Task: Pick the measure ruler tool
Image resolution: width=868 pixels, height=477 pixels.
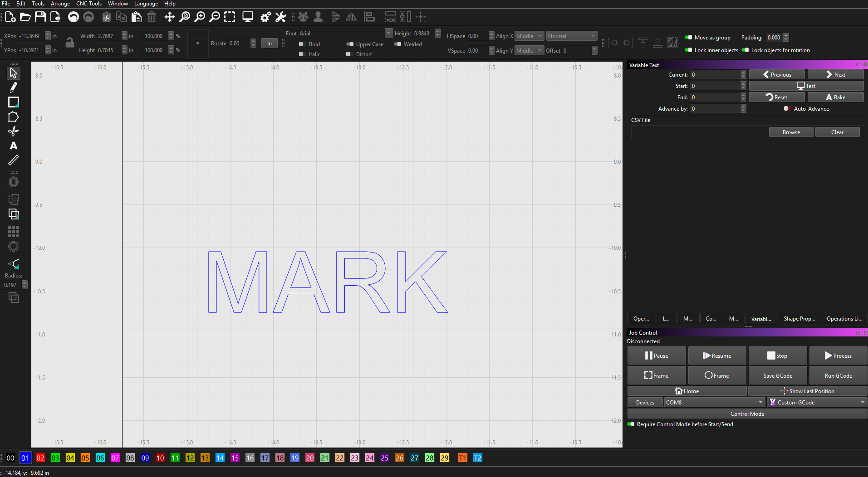Action: pos(13,160)
